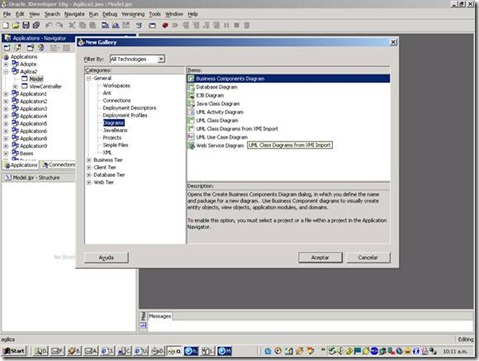Expand the Web Tier category

coord(89,182)
